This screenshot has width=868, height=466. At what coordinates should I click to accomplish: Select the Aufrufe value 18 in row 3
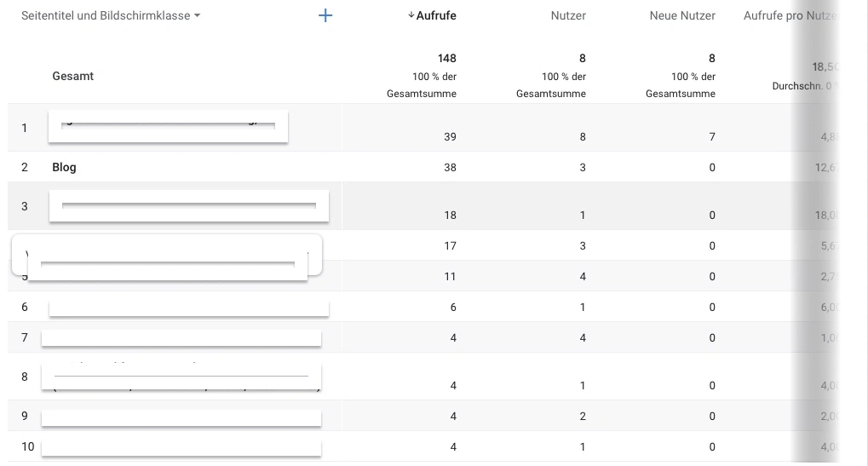(x=450, y=215)
